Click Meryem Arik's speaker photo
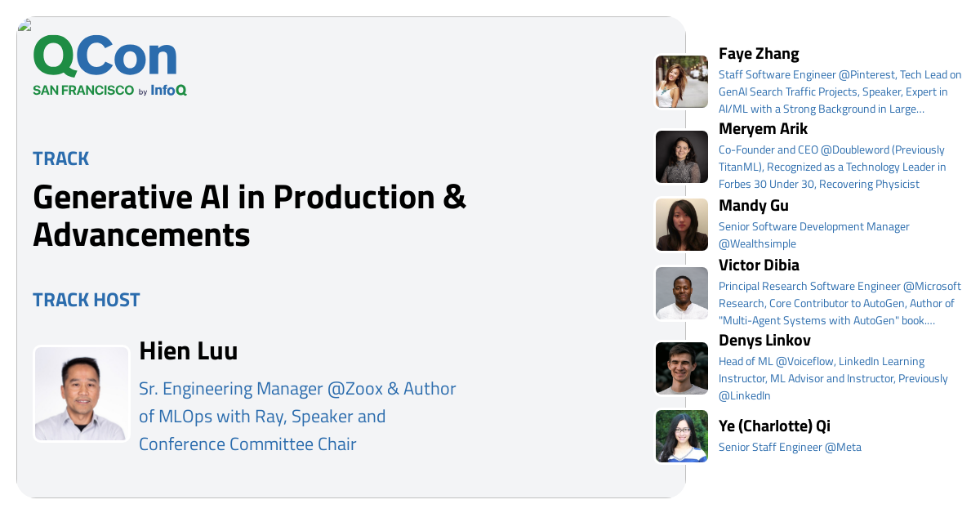 coord(681,157)
